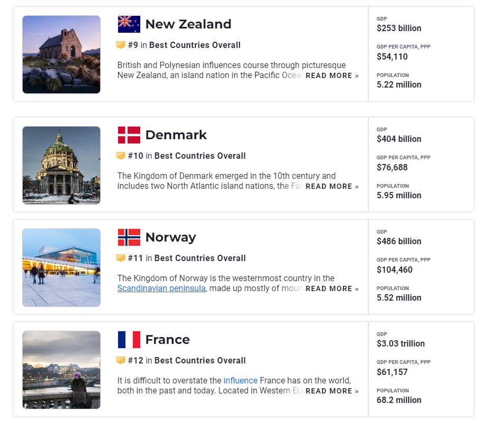The height and width of the screenshot is (423, 504).
Task: Click the Denmark flag icon
Action: [129, 135]
